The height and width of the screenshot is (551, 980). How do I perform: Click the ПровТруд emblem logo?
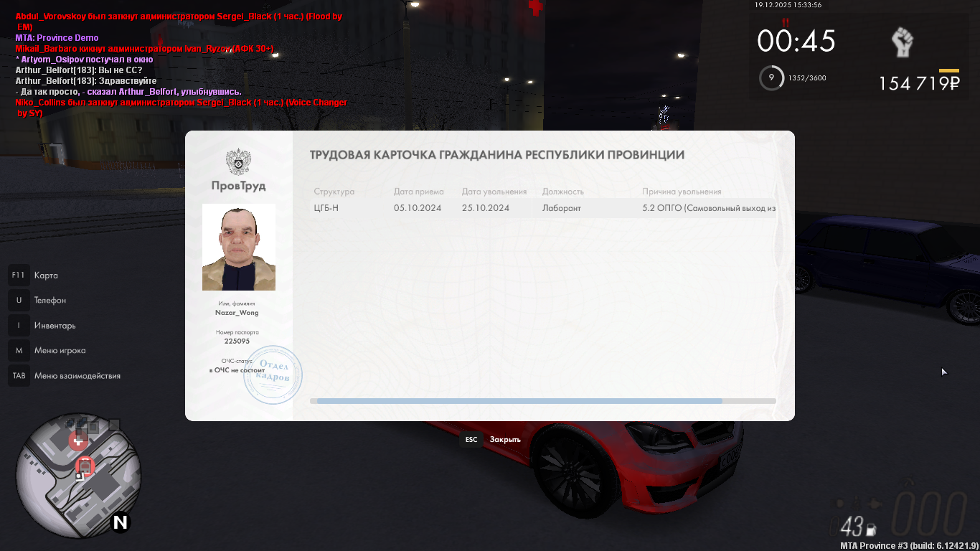pyautogui.click(x=238, y=162)
